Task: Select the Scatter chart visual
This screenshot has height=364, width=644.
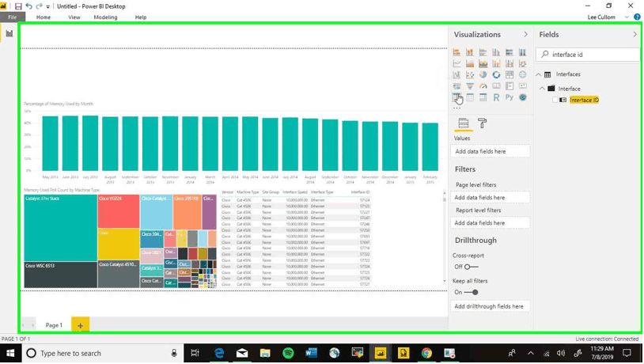Action: [470, 74]
